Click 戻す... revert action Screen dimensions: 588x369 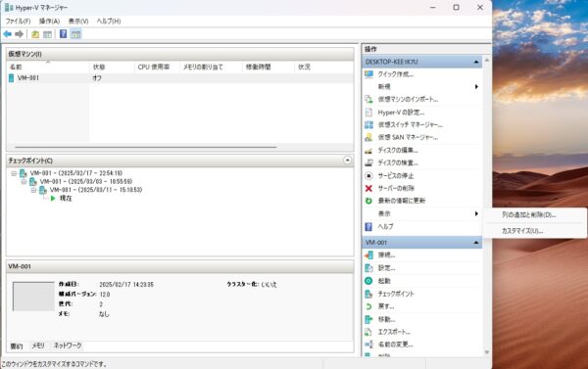point(386,306)
